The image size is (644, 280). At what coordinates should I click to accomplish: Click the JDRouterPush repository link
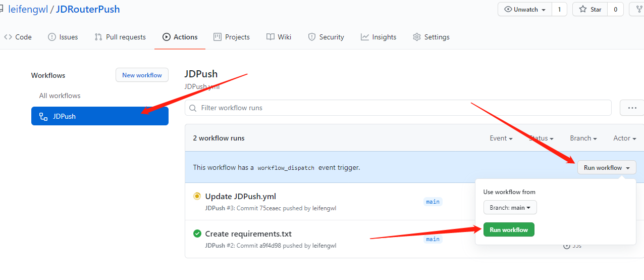(x=88, y=10)
